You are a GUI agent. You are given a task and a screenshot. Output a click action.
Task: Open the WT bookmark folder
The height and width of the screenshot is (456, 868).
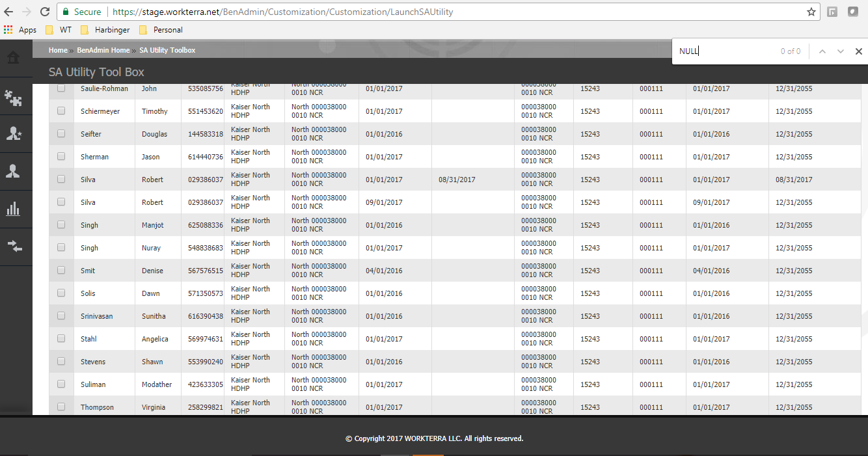click(x=59, y=30)
